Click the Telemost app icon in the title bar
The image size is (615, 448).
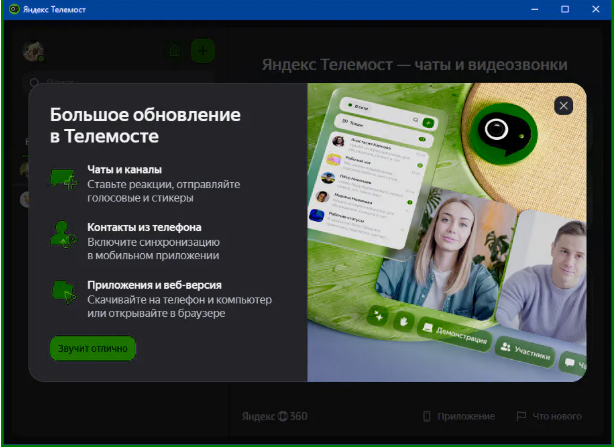(x=14, y=9)
